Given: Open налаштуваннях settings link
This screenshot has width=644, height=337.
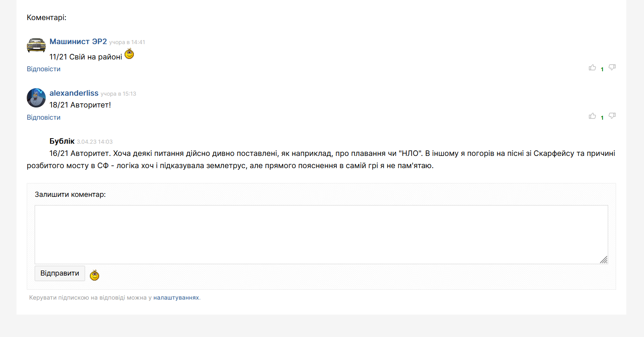Looking at the screenshot, I should click(176, 298).
